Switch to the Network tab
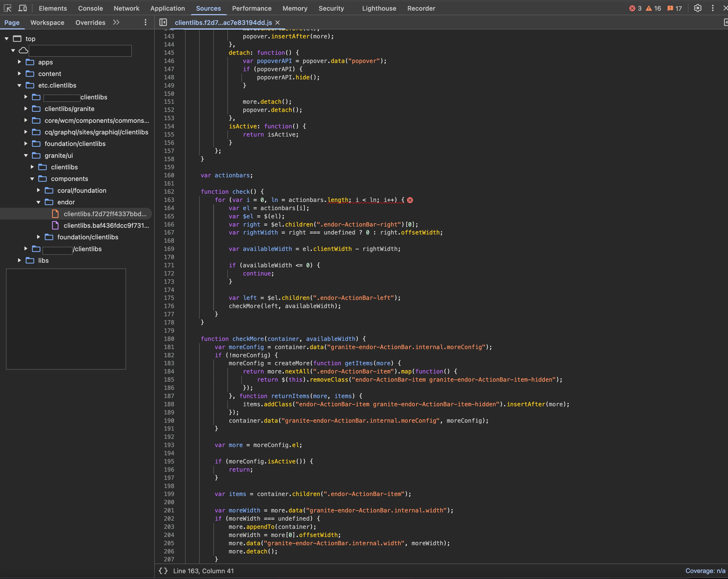The image size is (728, 579). point(126,8)
